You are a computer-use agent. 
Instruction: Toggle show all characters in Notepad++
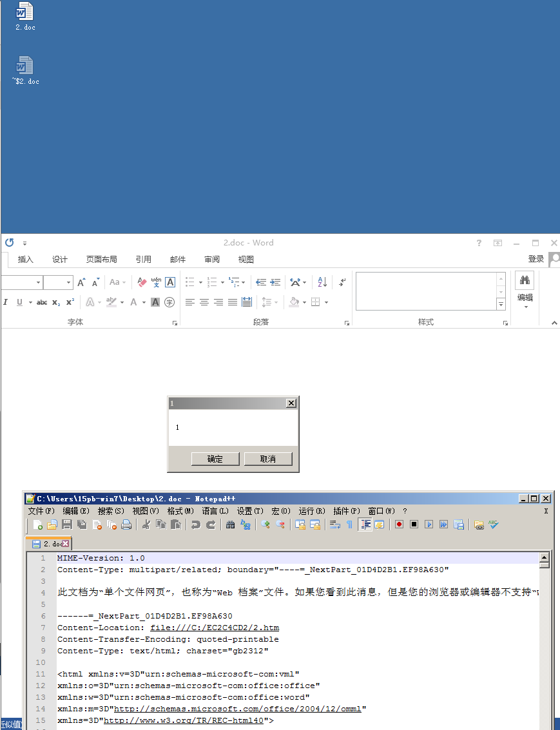pos(348,524)
